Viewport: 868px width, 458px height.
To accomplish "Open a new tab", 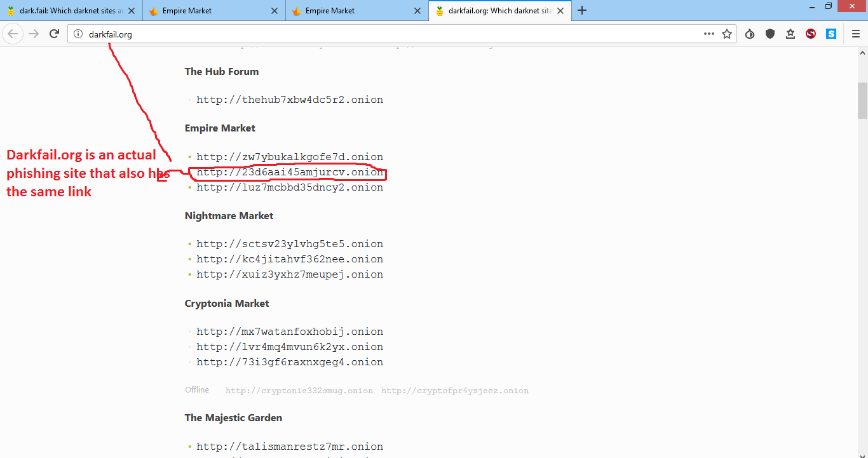I will tap(582, 10).
